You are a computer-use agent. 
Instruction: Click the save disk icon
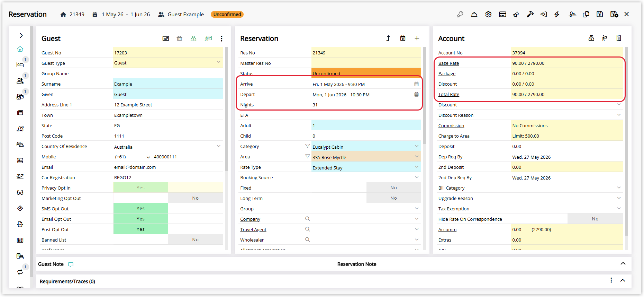600,14
